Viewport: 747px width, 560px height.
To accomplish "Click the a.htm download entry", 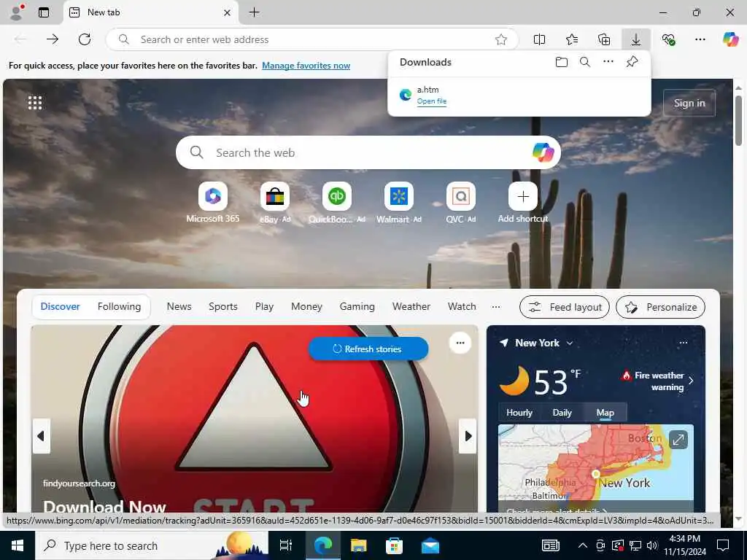I will click(x=519, y=96).
